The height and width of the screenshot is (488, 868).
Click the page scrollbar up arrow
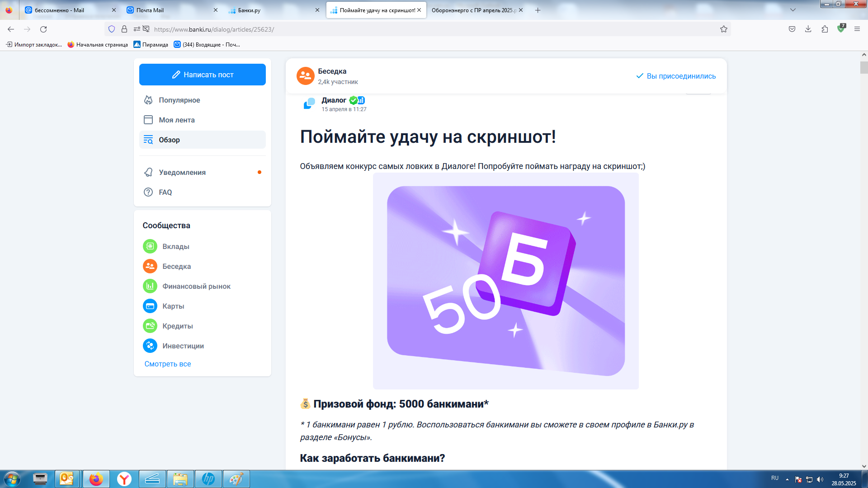[864, 55]
